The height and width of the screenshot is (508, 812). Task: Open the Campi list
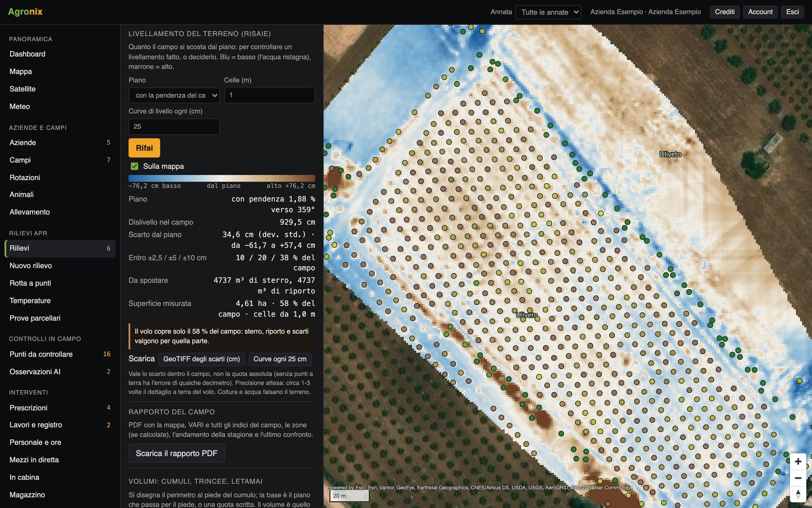tap(60, 160)
